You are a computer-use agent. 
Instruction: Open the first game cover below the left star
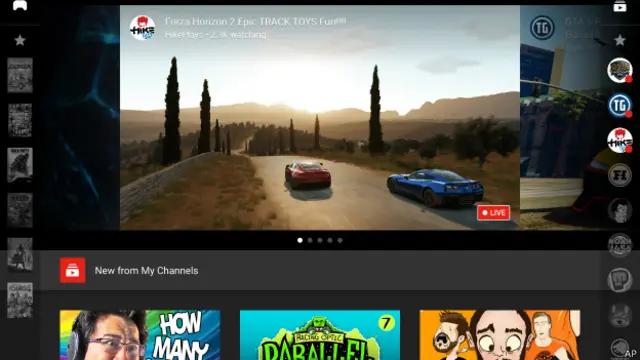point(20,75)
